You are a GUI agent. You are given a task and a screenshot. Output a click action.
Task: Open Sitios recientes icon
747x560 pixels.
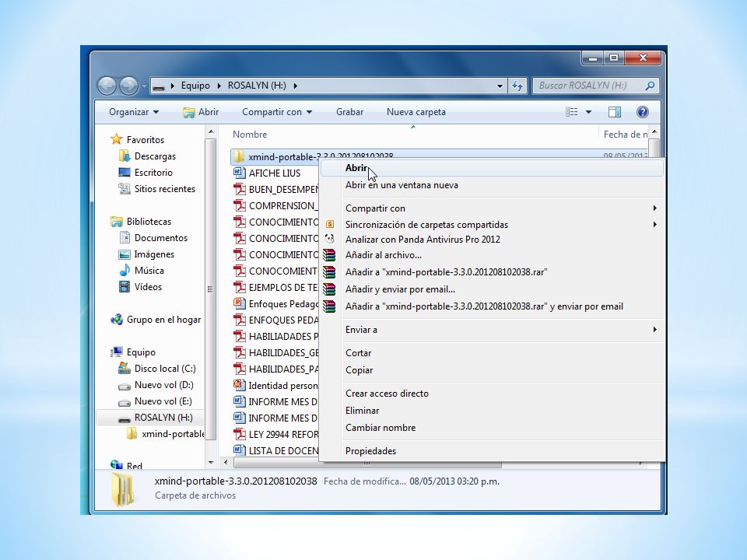pos(124,188)
